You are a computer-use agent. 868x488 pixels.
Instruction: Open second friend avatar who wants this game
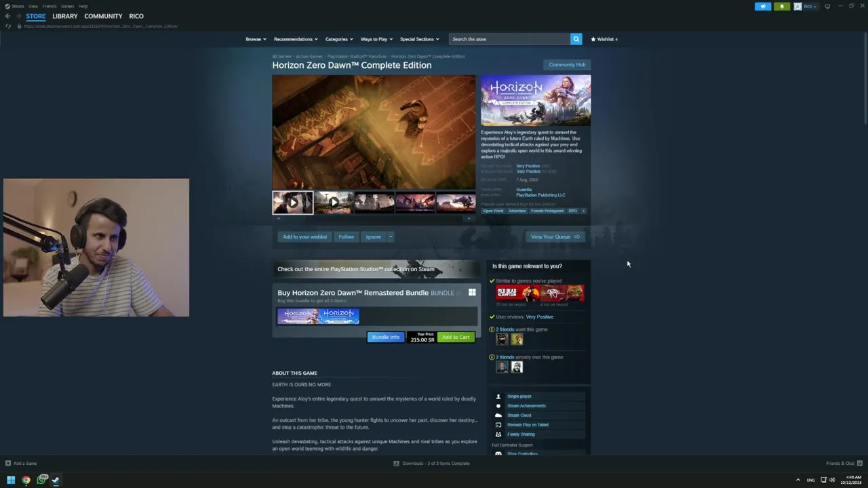coord(517,339)
